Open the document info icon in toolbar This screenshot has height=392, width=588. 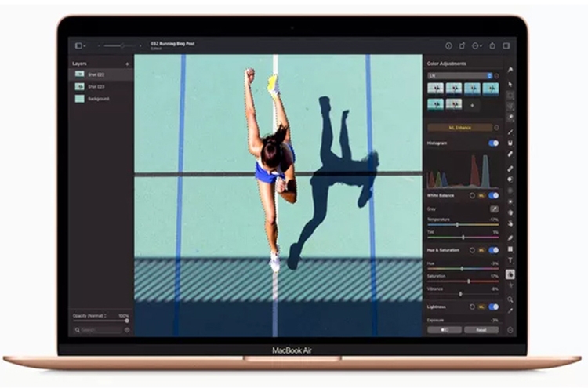[448, 45]
